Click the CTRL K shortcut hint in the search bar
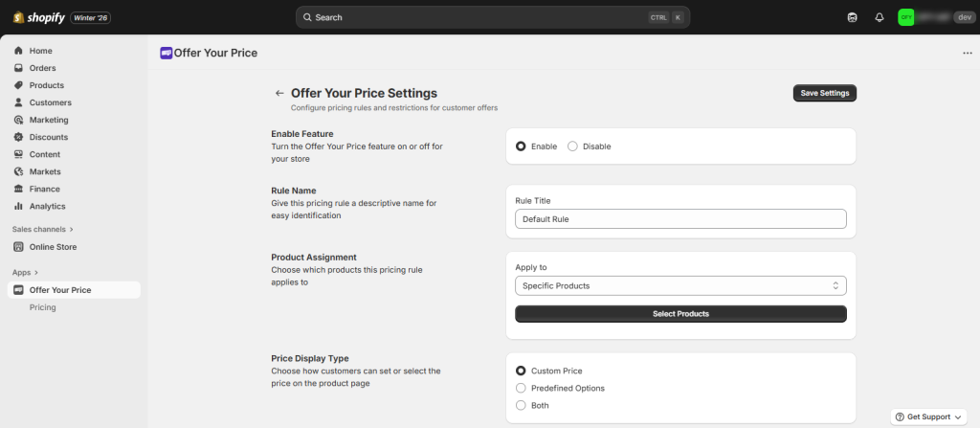The width and height of the screenshot is (980, 428). (x=666, y=17)
